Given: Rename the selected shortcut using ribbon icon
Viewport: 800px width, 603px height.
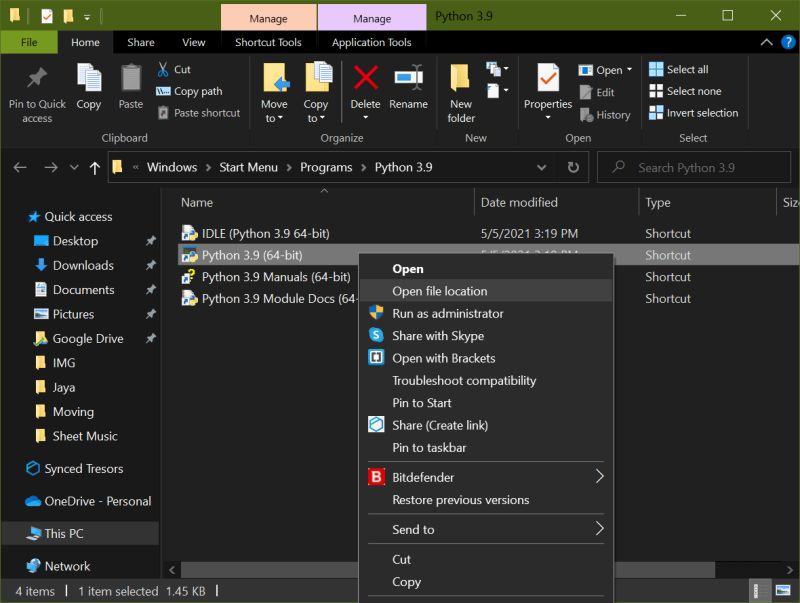Looking at the screenshot, I should (412, 88).
